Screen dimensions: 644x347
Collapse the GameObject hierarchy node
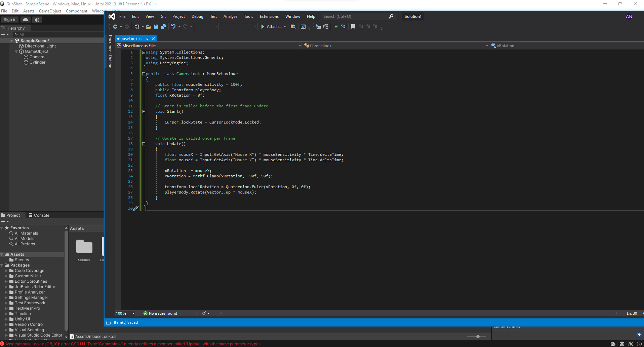tap(16, 51)
